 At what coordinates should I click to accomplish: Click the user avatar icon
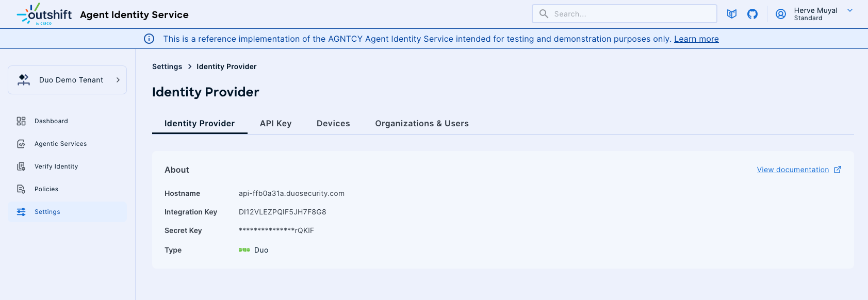(781, 14)
